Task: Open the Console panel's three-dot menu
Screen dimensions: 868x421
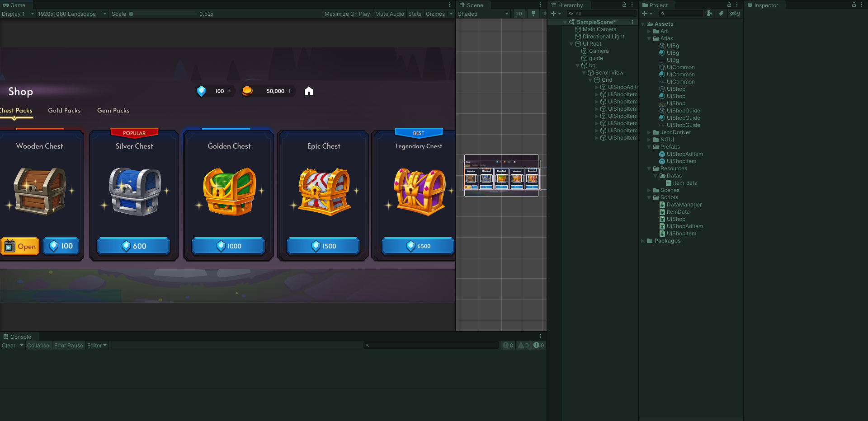Action: coord(541,337)
